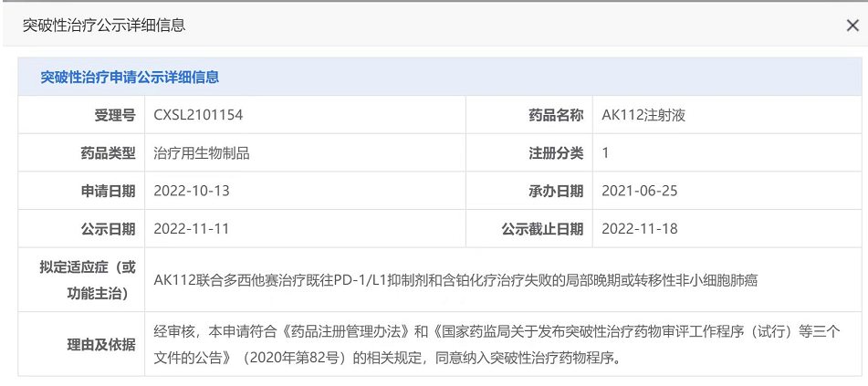Click the registration class value 1
Screen dimensions: 868x386
pyautogui.click(x=606, y=153)
